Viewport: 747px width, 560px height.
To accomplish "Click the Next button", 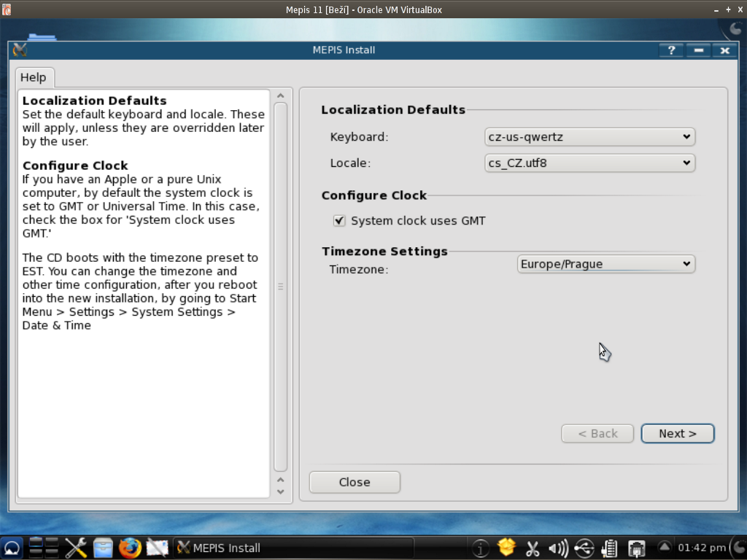I will coord(678,433).
